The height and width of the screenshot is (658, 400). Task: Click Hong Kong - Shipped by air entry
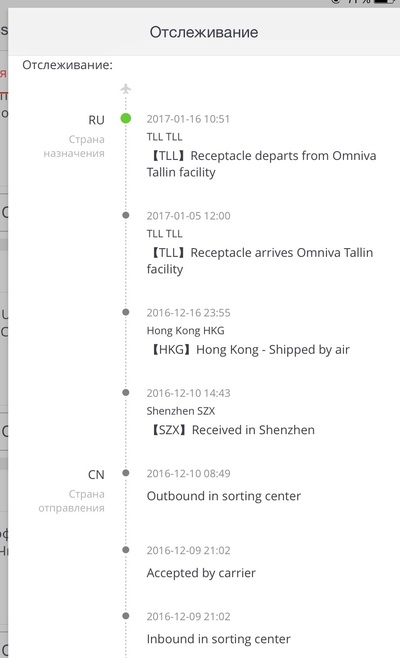pyautogui.click(x=248, y=350)
